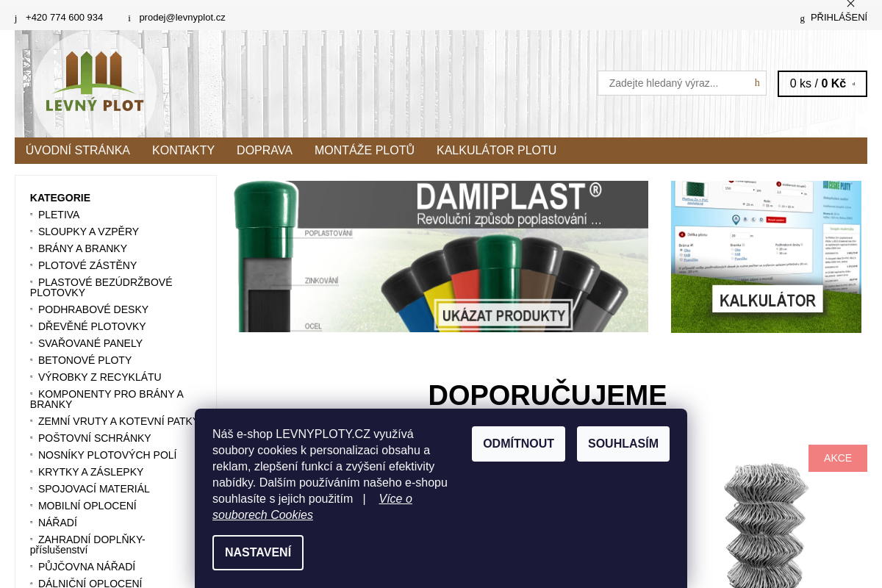This screenshot has width=882, height=588.
Task: Reject cookies with ODMÍTNOUT
Action: [x=518, y=444]
